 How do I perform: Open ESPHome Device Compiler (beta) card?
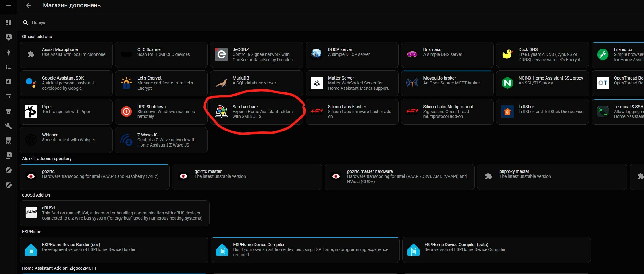coord(496,250)
